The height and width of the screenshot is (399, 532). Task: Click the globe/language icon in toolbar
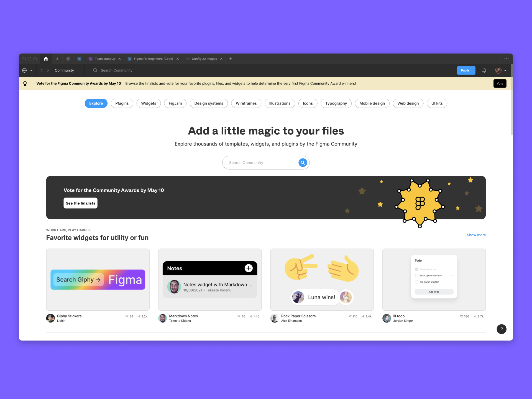tap(26, 70)
